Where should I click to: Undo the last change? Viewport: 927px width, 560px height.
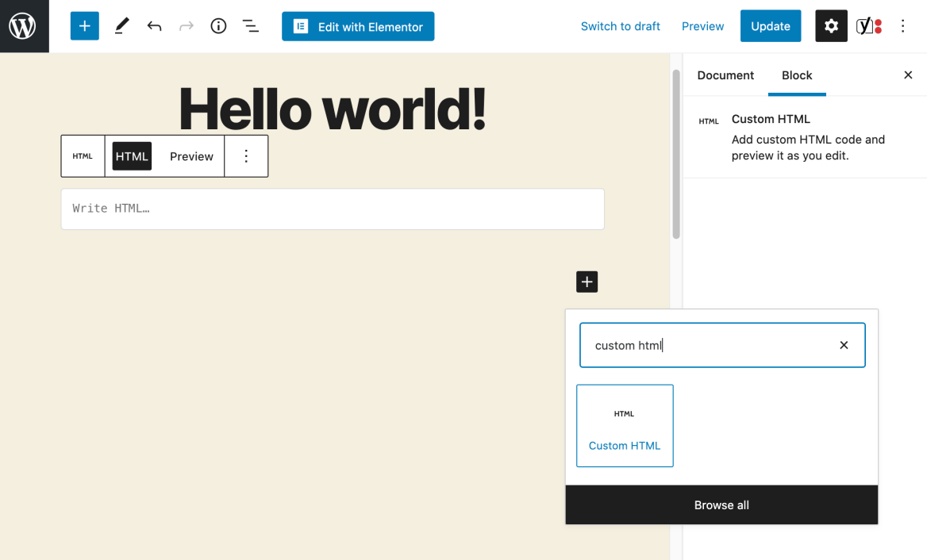tap(154, 26)
